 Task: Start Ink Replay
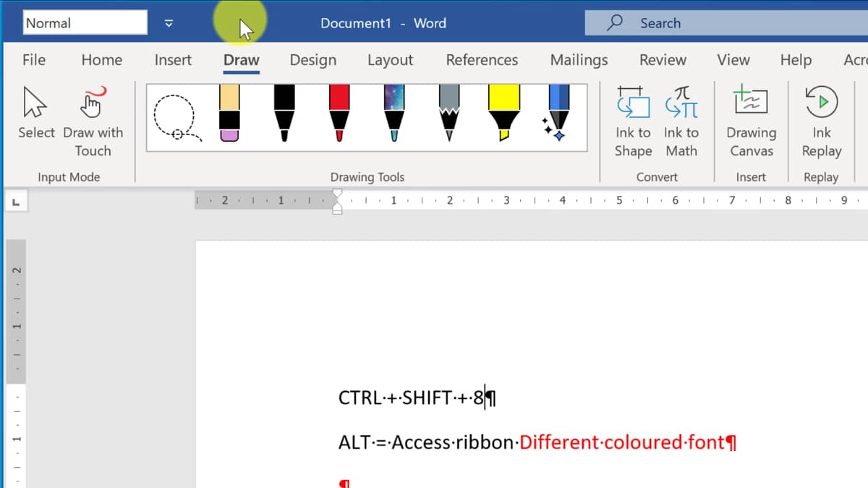point(821,123)
